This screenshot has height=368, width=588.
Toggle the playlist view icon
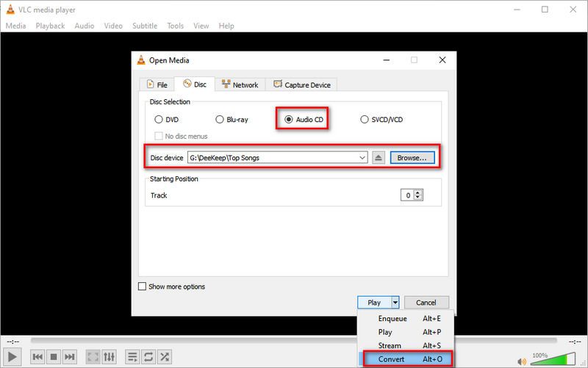tap(132, 357)
